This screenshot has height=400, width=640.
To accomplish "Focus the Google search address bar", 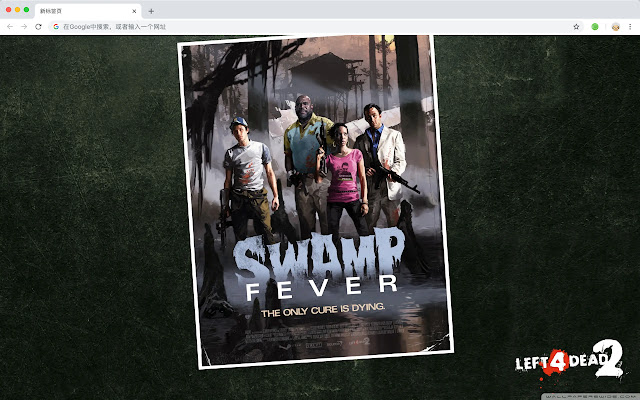I will (316, 27).
